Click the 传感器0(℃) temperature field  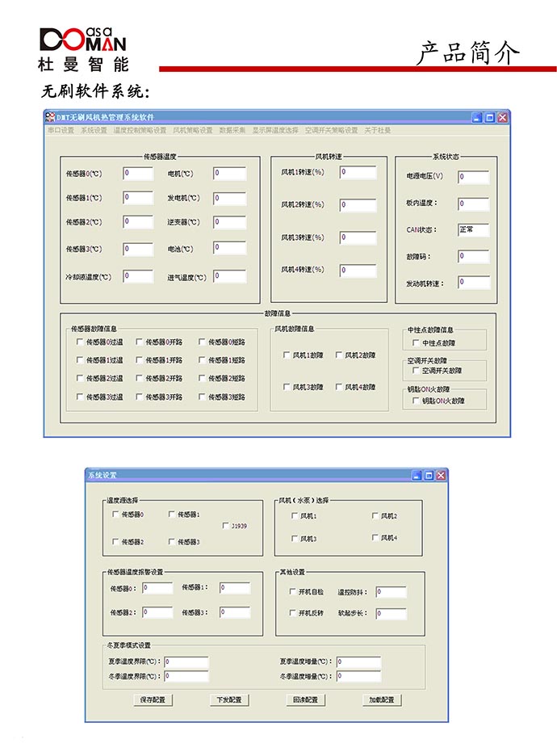pos(138,173)
